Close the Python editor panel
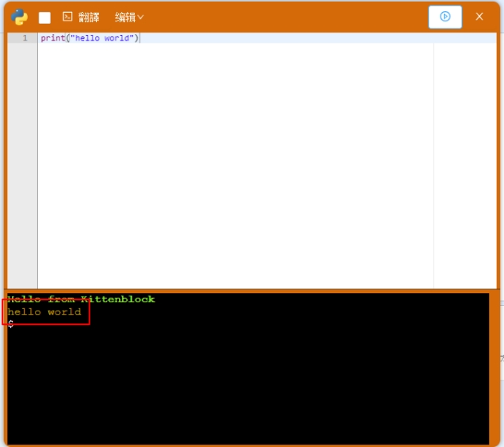 click(x=479, y=17)
